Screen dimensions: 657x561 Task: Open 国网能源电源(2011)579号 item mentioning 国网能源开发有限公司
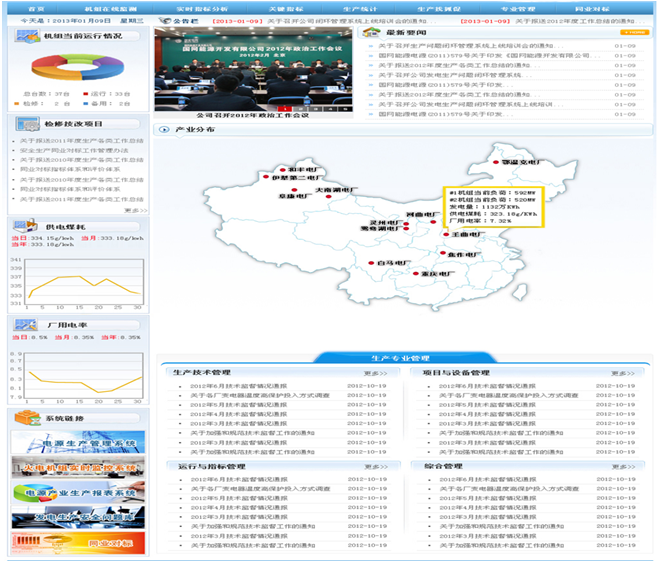point(489,55)
